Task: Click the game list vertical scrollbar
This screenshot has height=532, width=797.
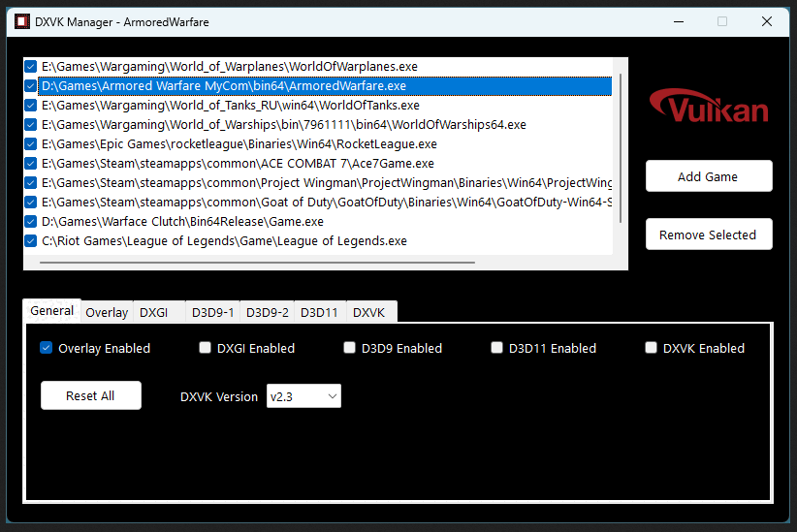Action: [x=621, y=148]
